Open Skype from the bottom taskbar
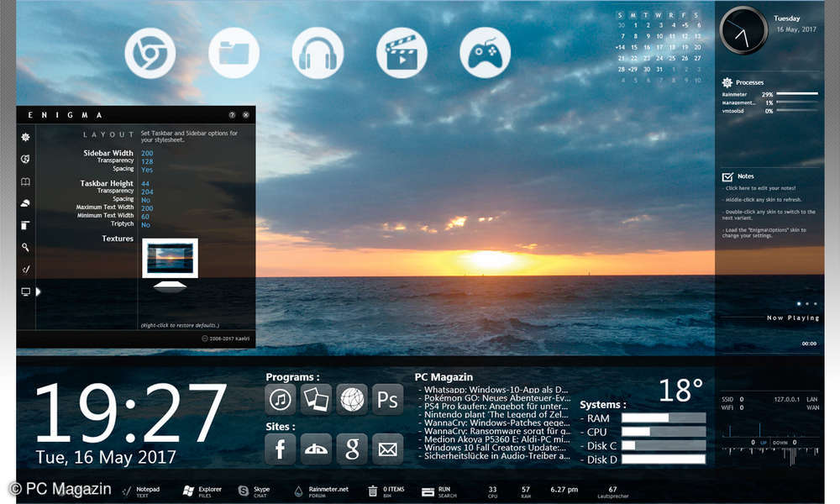Image resolution: width=840 pixels, height=504 pixels. (x=241, y=490)
